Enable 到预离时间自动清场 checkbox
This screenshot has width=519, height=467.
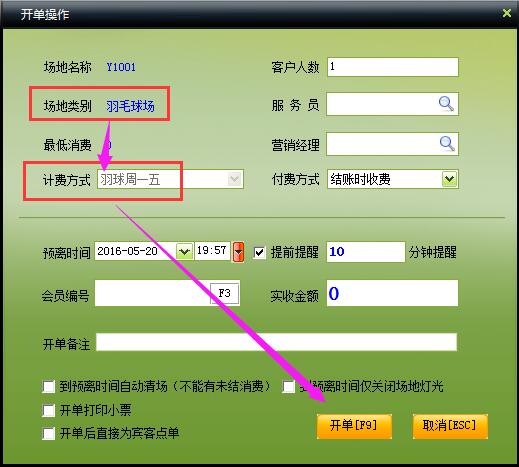[49, 387]
